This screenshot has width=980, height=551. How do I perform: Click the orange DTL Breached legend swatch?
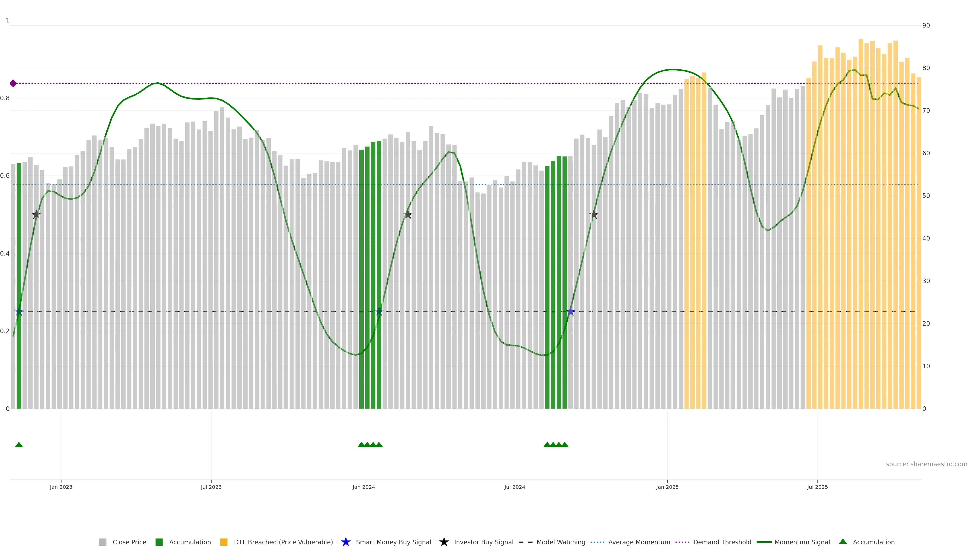coord(224,542)
